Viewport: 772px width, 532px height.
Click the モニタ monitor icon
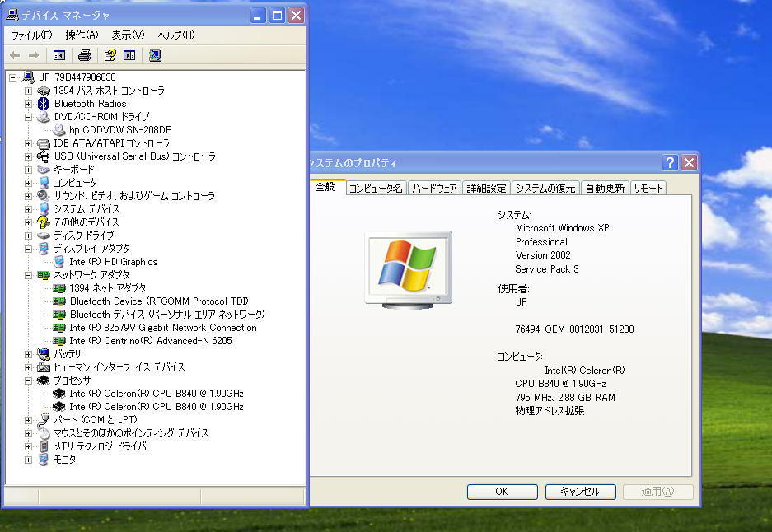click(x=44, y=460)
